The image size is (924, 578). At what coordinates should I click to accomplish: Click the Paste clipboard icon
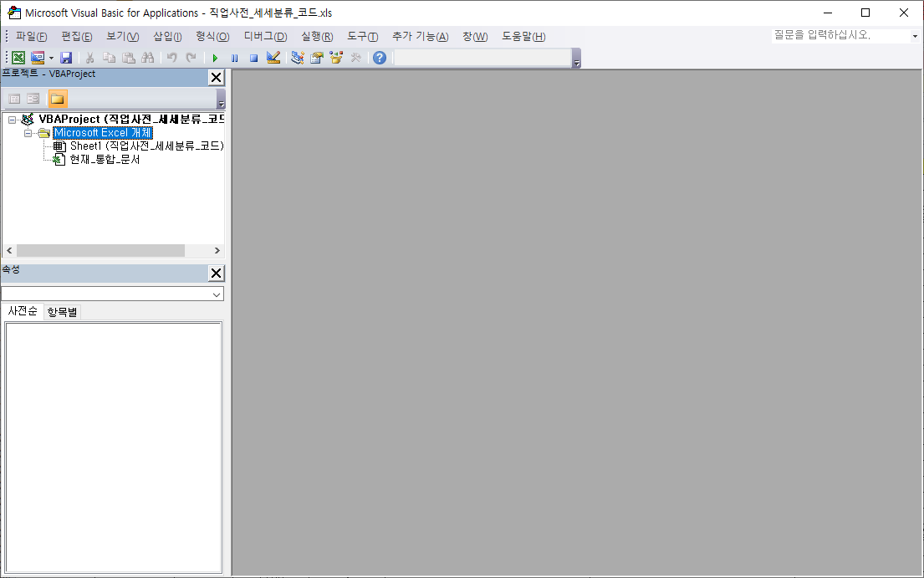point(129,58)
